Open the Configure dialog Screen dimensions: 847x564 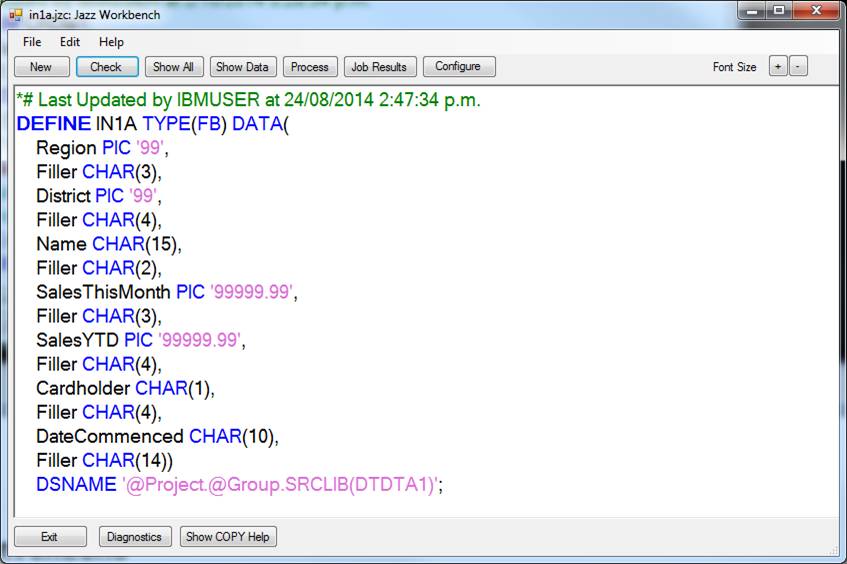[459, 66]
